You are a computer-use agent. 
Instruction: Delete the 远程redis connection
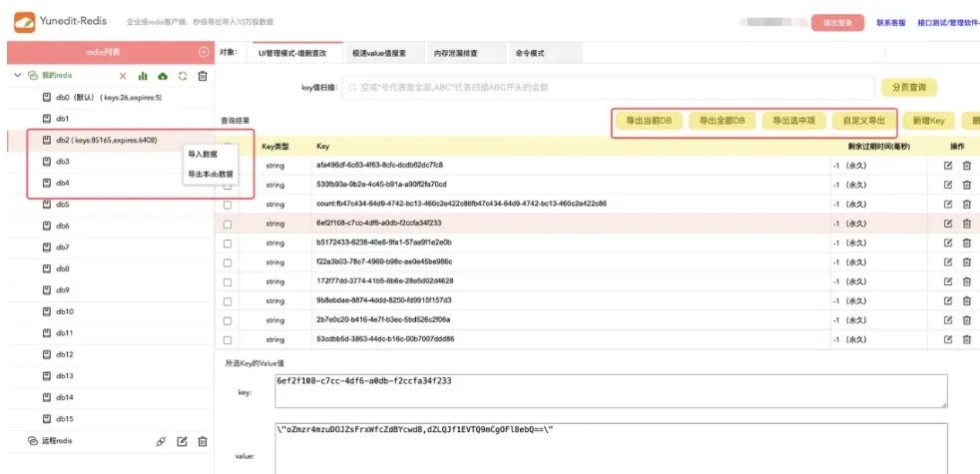(x=203, y=441)
